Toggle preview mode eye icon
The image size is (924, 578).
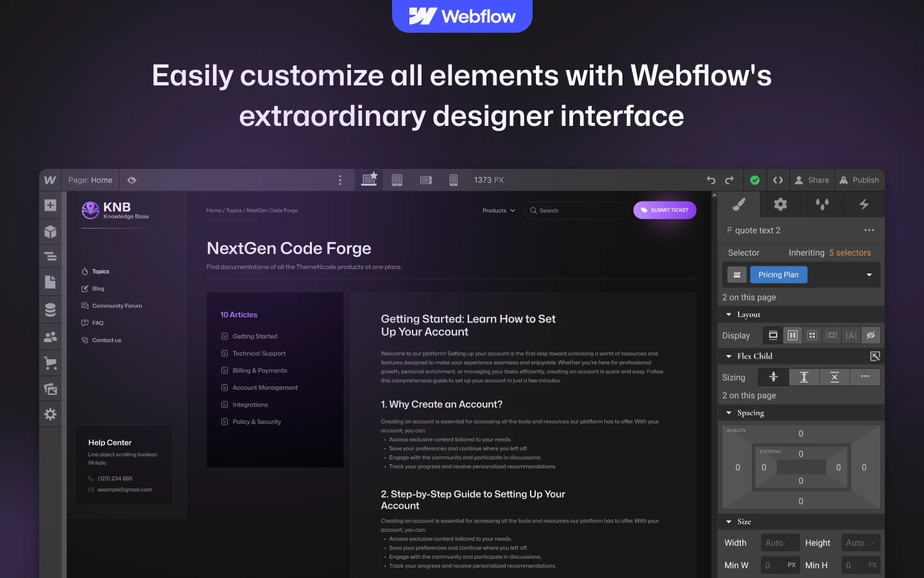[x=132, y=180]
